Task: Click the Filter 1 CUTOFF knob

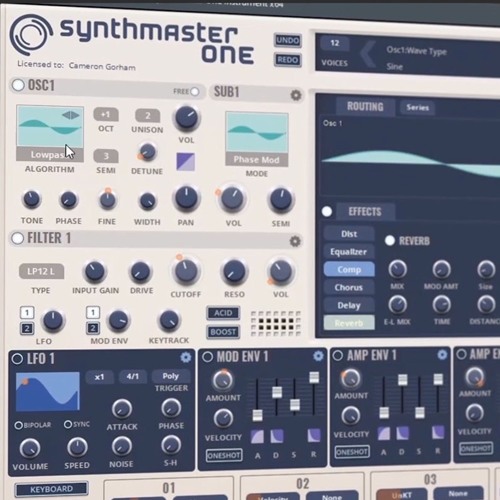Action: tap(185, 271)
